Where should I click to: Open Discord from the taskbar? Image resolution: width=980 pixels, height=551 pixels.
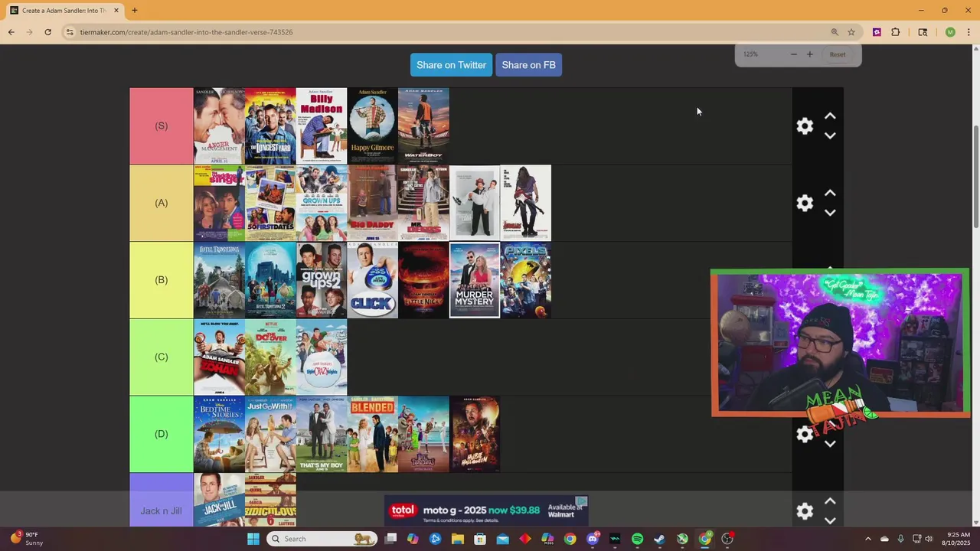point(593,539)
